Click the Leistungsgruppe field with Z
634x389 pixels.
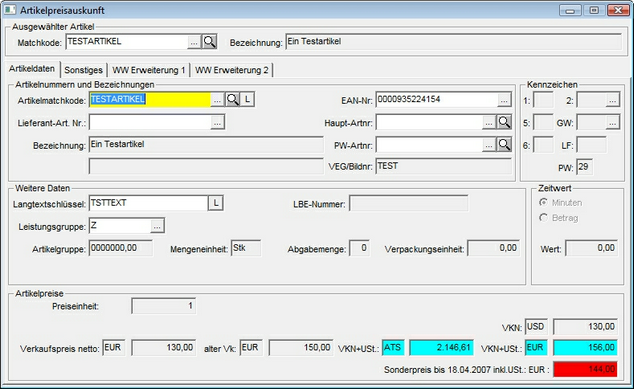(120, 226)
